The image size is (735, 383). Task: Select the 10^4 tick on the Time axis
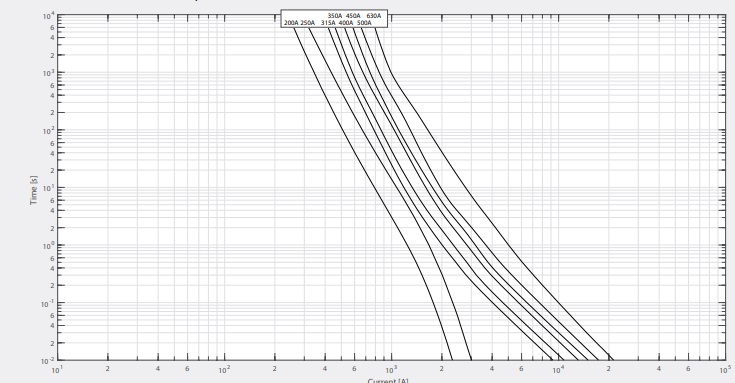coord(47,17)
